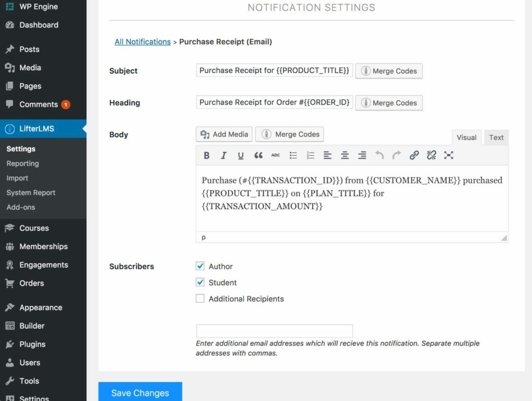
Task: Open Merge Codes for the Heading field
Action: 389,103
